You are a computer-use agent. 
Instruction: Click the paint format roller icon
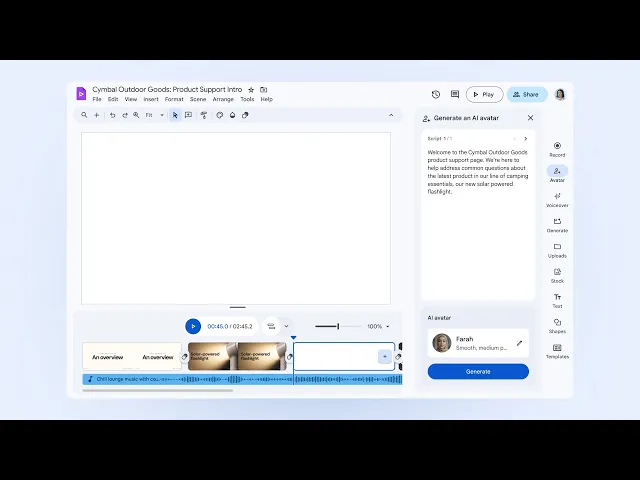point(204,115)
